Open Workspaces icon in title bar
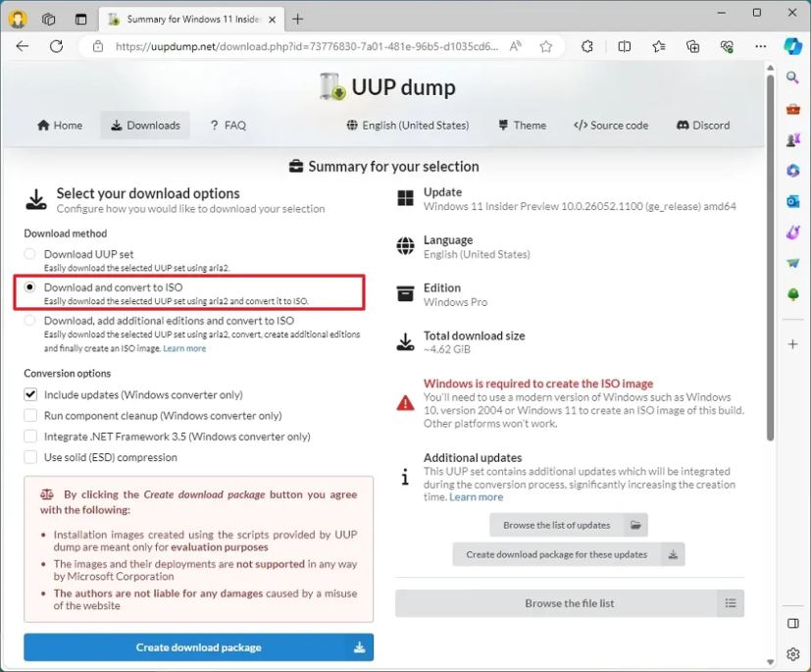811x672 pixels. click(49, 20)
